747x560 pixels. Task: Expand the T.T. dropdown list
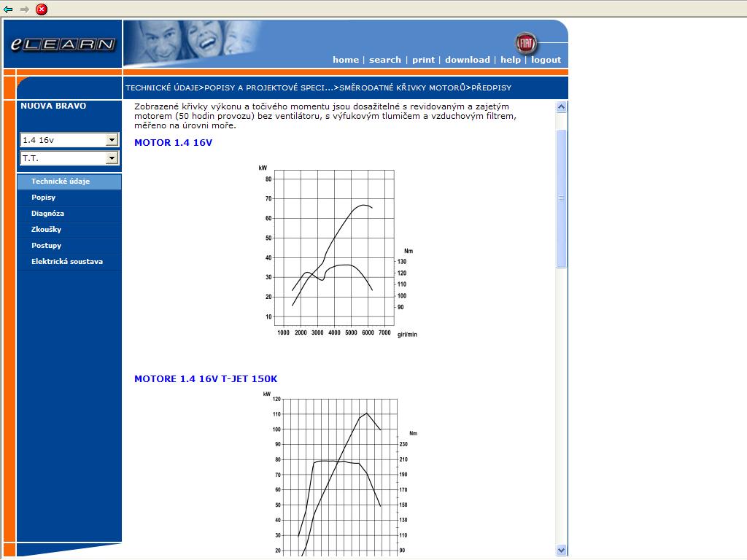tap(112, 158)
